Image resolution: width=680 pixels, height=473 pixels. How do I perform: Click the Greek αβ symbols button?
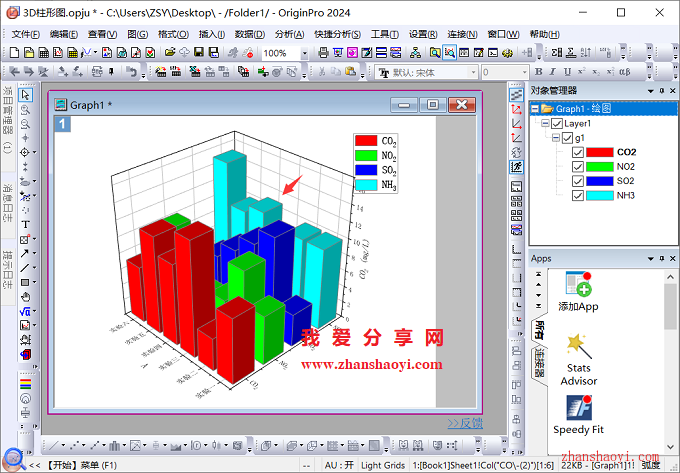click(625, 72)
